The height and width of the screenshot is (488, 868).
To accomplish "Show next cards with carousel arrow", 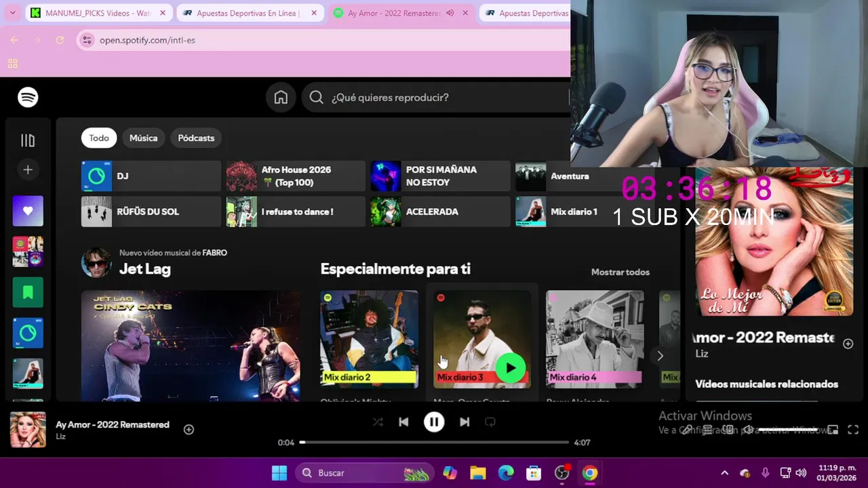I will click(660, 356).
